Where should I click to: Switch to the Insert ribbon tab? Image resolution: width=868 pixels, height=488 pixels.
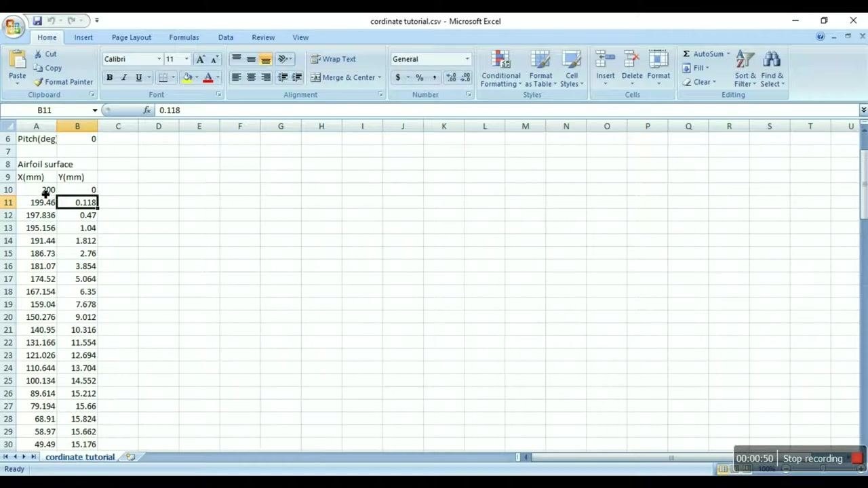click(83, 37)
